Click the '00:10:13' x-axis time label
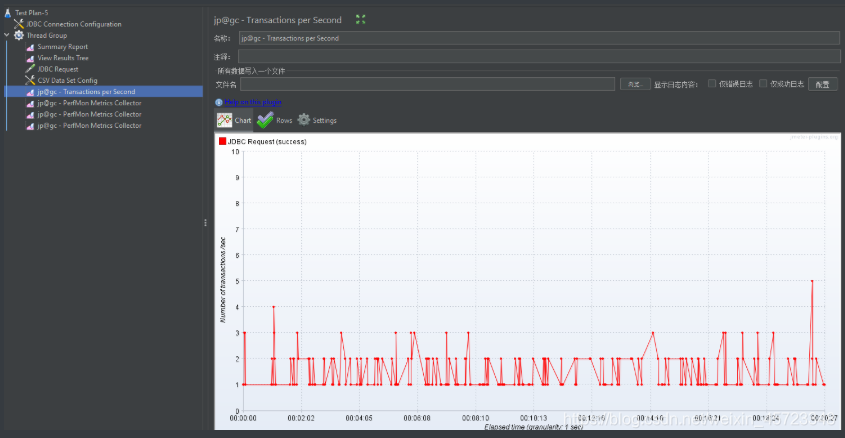The height and width of the screenshot is (438, 845). point(534,418)
